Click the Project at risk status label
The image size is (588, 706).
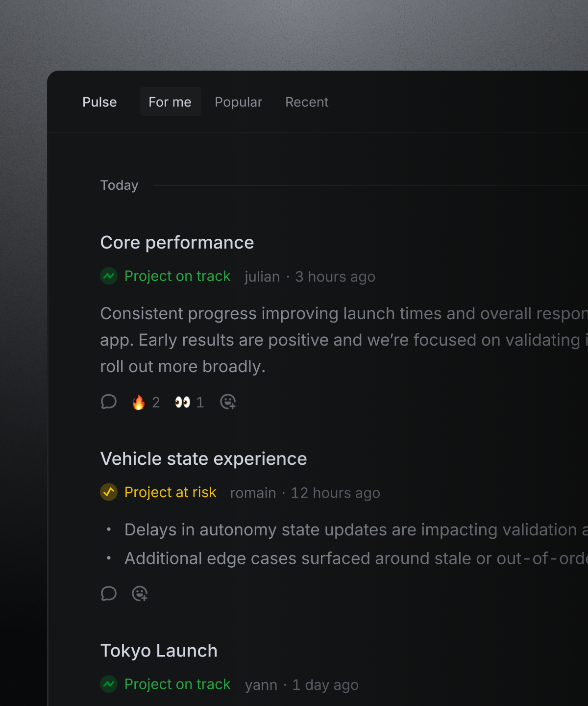click(x=170, y=492)
